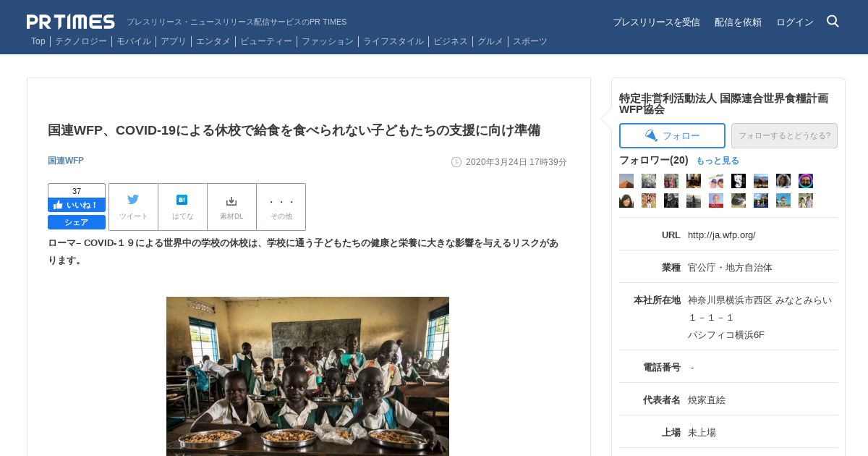Viewport: 868px width, 456px height.
Task: Open the その他 more options button
Action: tap(281, 207)
